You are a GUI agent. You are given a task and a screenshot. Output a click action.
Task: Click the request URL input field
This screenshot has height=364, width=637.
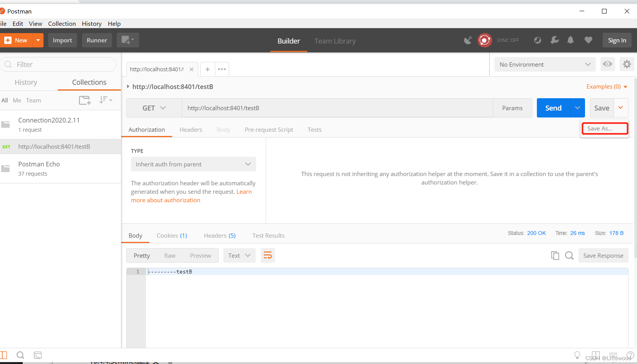[x=337, y=108]
